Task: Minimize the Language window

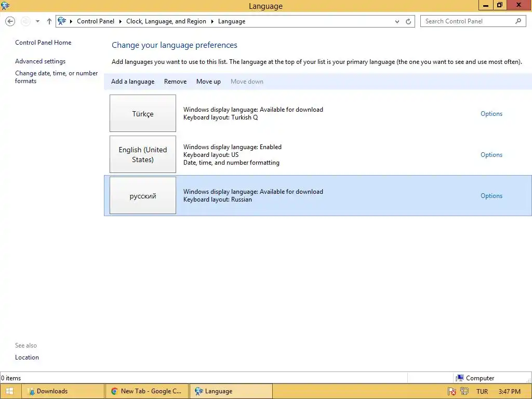Action: [486, 5]
